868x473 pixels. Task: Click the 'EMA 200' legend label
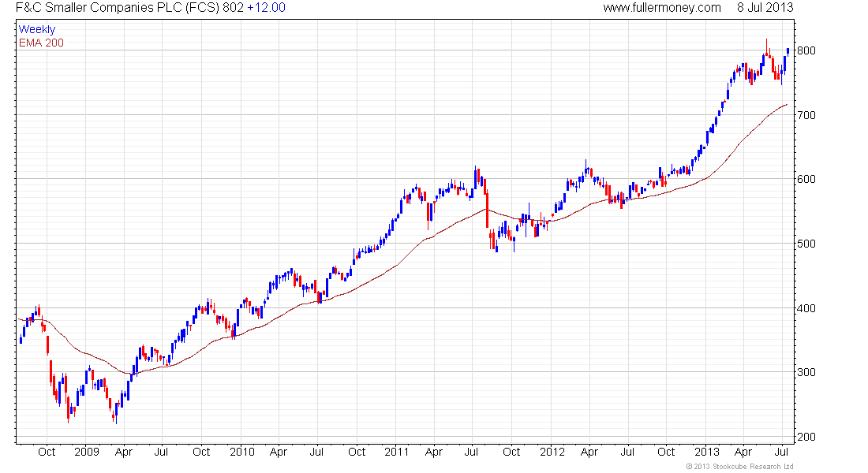pyautogui.click(x=41, y=43)
